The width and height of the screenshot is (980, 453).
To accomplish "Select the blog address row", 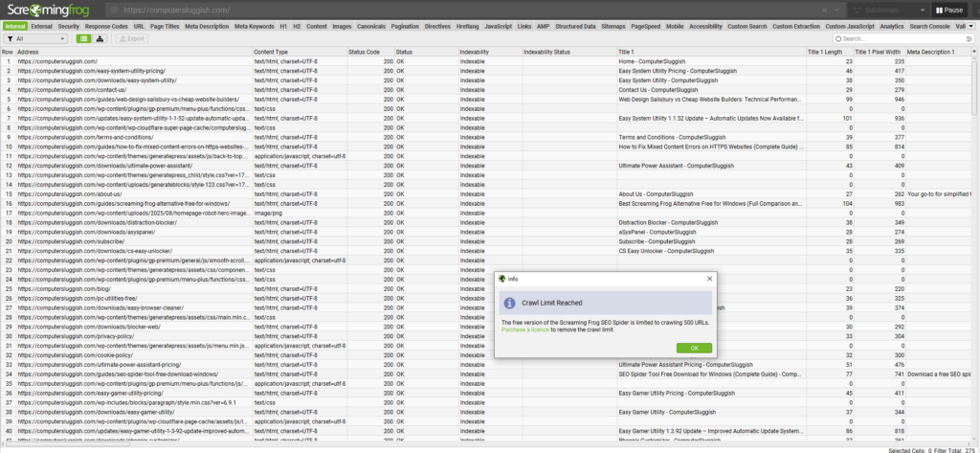I will tap(134, 289).
